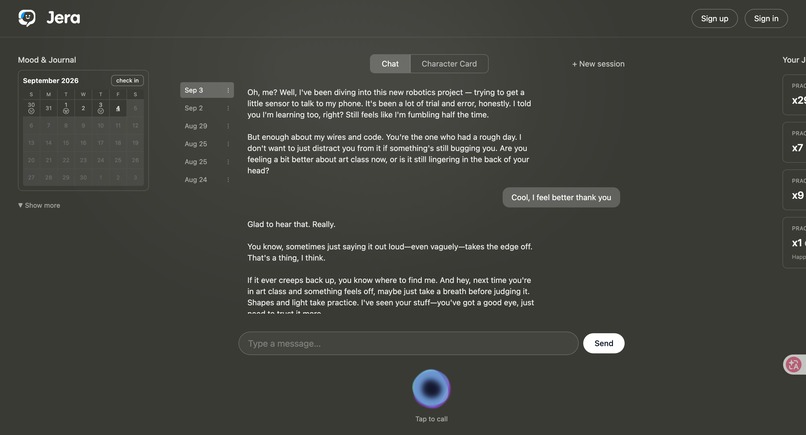The height and width of the screenshot is (435, 806).
Task: Click the Sign up button
Action: click(715, 19)
